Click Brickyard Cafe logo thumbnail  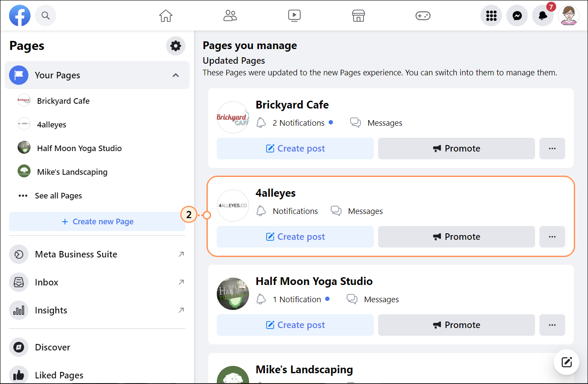point(233,117)
